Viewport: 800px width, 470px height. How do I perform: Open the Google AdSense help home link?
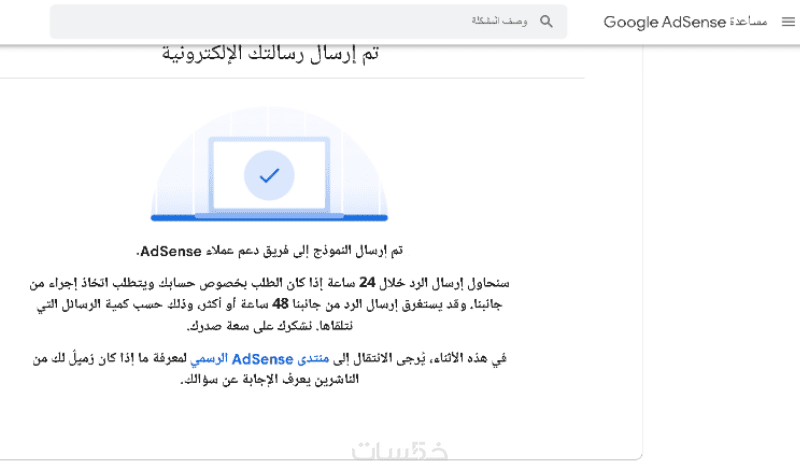tap(685, 22)
